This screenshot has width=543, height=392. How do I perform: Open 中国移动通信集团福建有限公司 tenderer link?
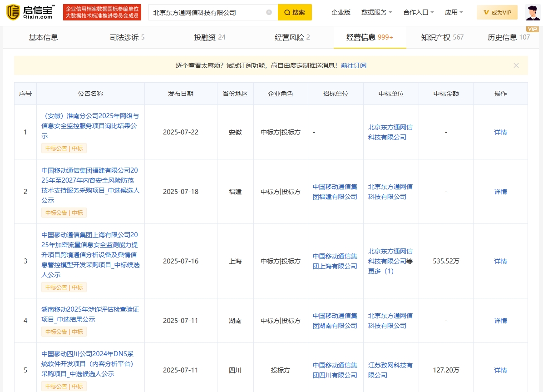pos(335,192)
